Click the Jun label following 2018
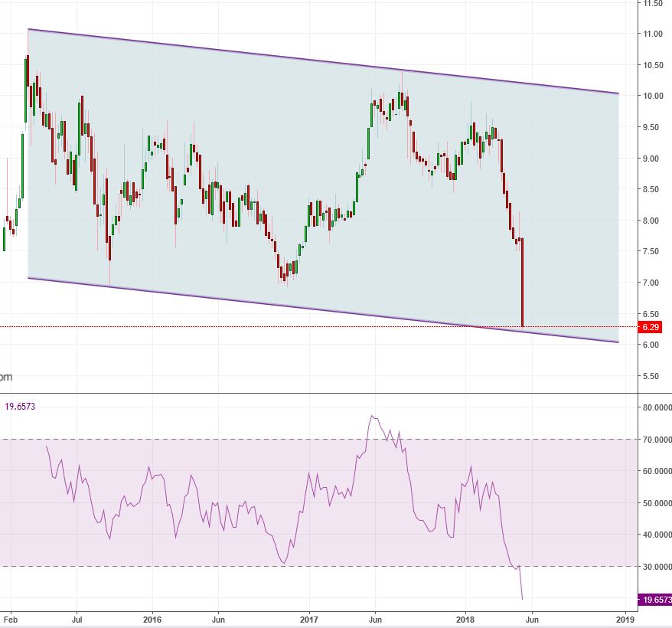This screenshot has height=628, width=672. tap(532, 620)
